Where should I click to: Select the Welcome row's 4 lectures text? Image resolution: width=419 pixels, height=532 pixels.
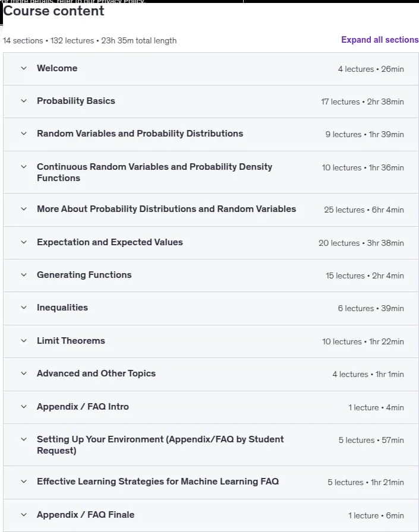click(x=356, y=69)
